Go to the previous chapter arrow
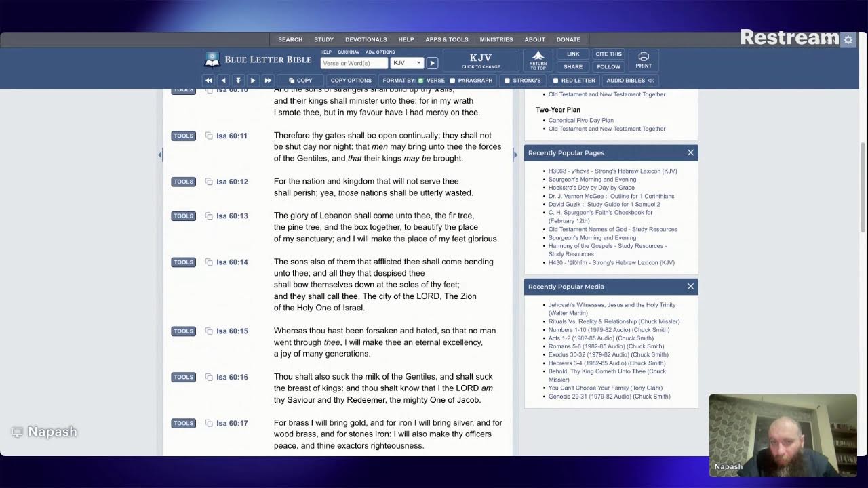Viewport: 868px width, 488px height. (x=223, y=81)
